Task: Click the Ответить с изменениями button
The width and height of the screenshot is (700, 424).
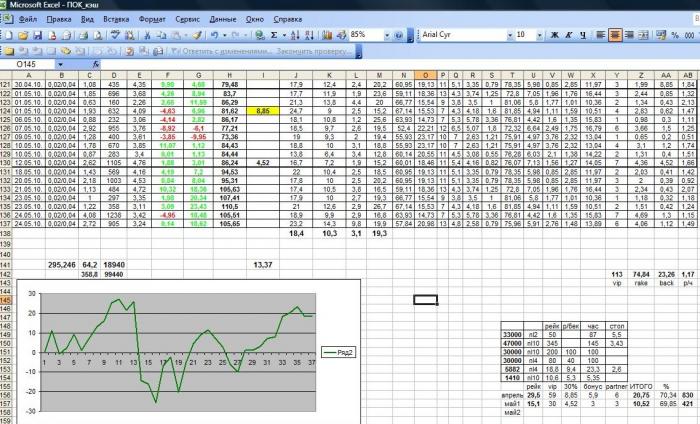Action: tap(221, 51)
